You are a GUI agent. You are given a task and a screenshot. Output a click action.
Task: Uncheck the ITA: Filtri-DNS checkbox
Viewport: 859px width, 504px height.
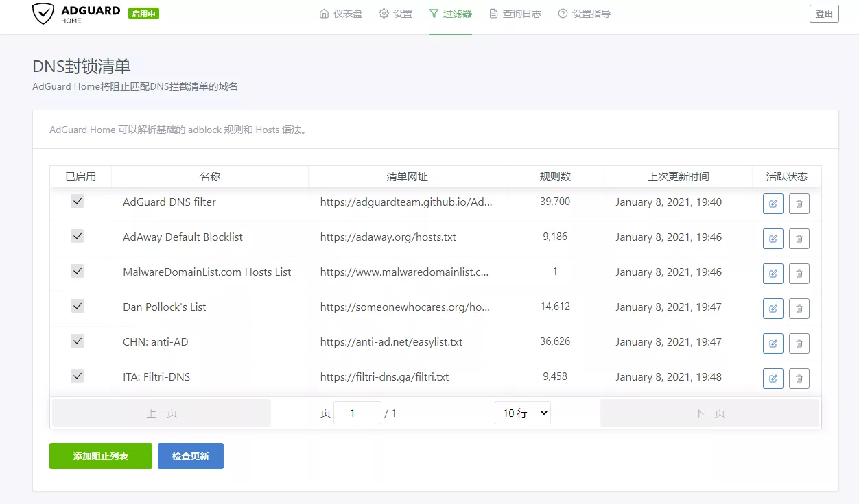[78, 376]
